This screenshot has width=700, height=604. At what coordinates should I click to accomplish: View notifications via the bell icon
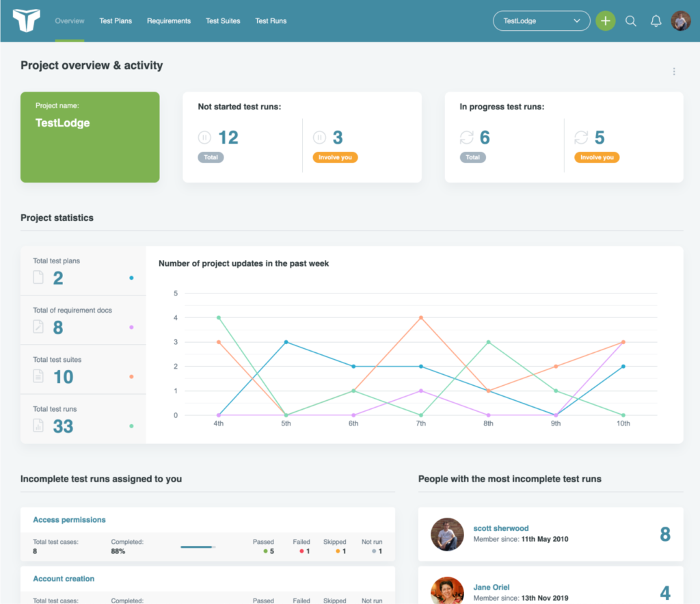pos(656,21)
